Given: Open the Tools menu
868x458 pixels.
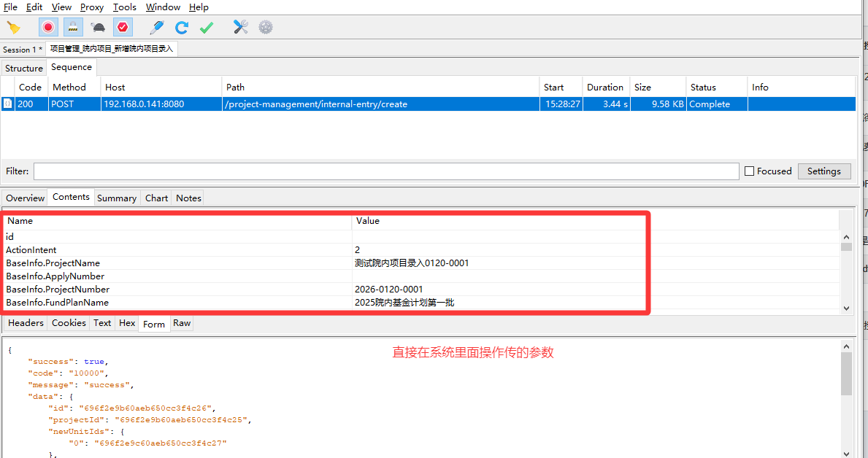Looking at the screenshot, I should pos(125,7).
